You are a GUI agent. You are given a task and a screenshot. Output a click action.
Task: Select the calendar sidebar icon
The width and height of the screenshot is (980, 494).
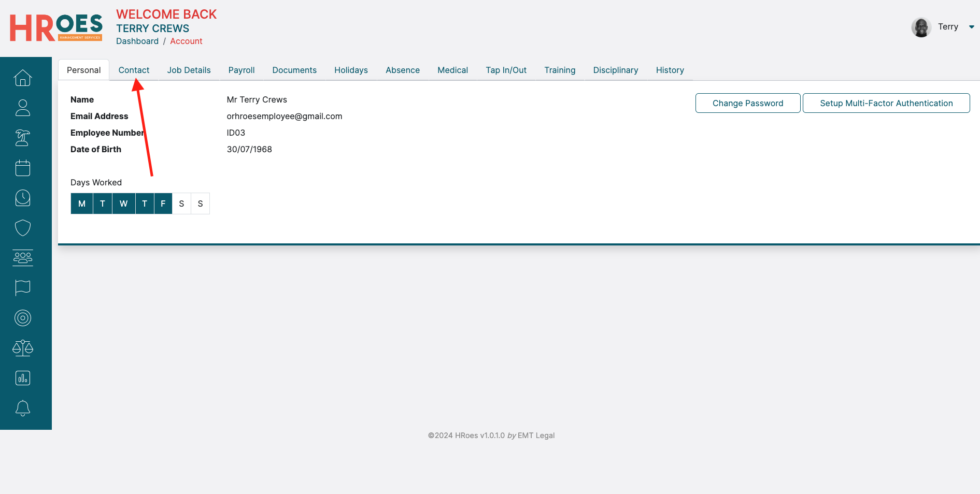[x=23, y=168]
